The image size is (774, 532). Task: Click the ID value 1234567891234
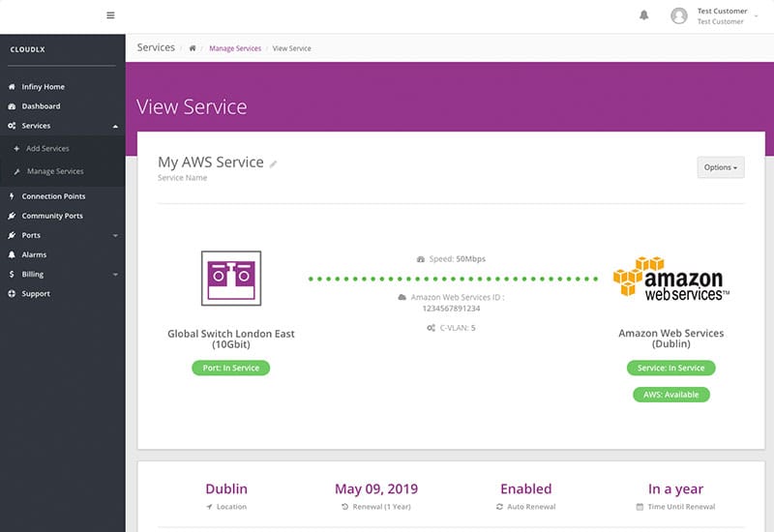451,309
